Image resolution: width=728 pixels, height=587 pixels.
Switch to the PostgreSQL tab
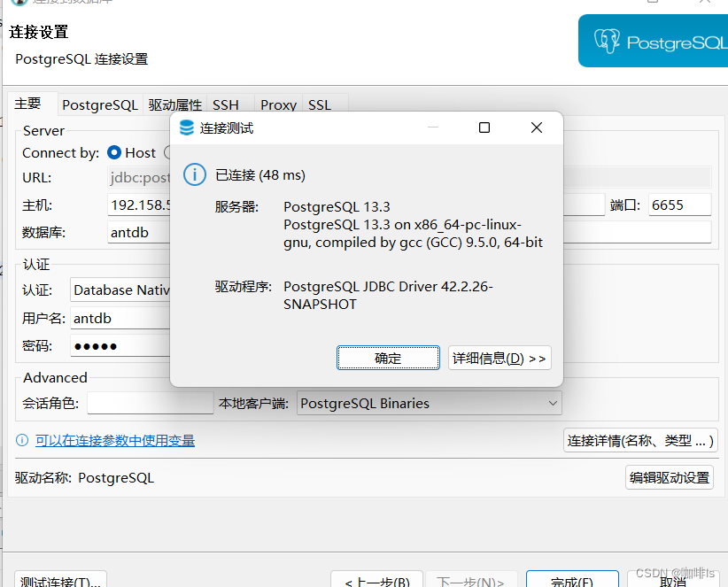point(100,104)
